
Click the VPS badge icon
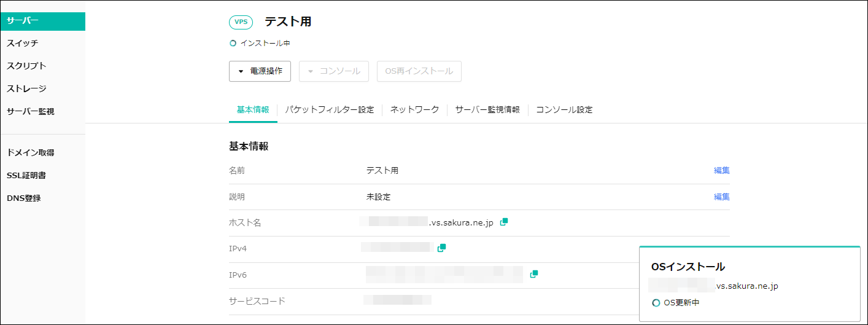[x=241, y=22]
